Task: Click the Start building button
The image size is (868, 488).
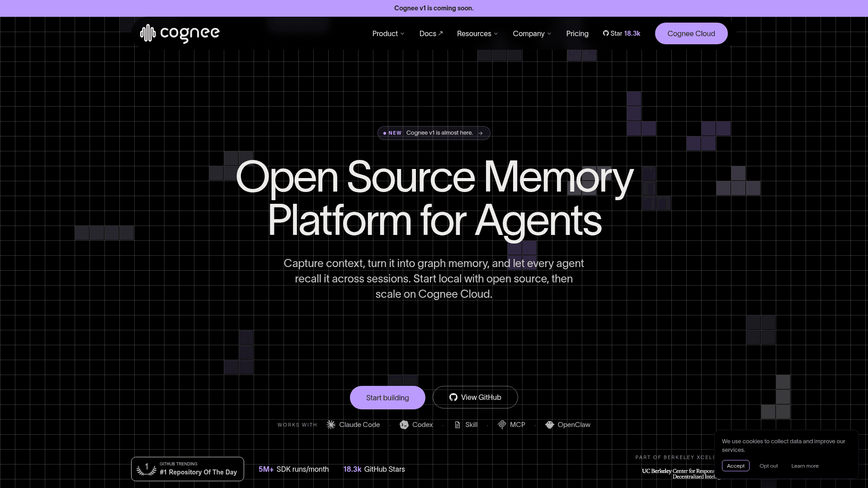Action: pos(387,398)
